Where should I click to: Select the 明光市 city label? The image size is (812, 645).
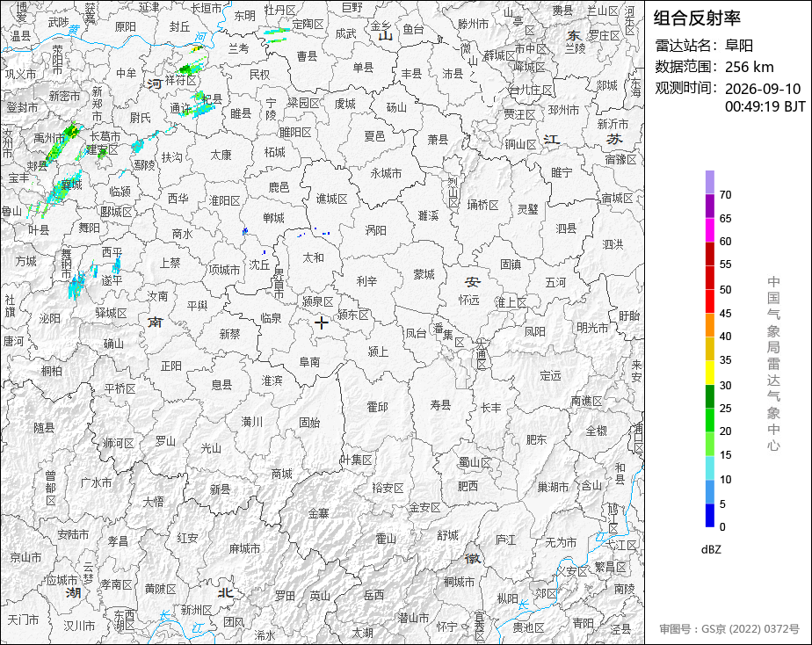(x=592, y=328)
